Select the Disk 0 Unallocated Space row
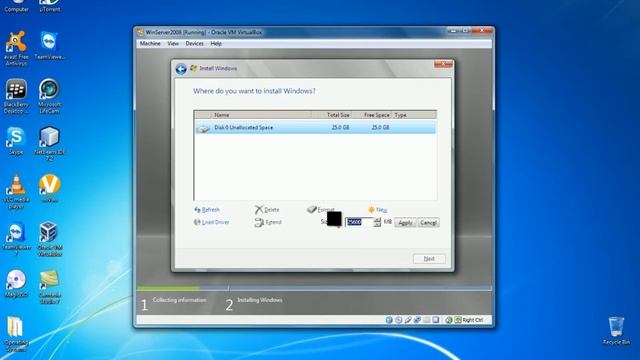 315,127
